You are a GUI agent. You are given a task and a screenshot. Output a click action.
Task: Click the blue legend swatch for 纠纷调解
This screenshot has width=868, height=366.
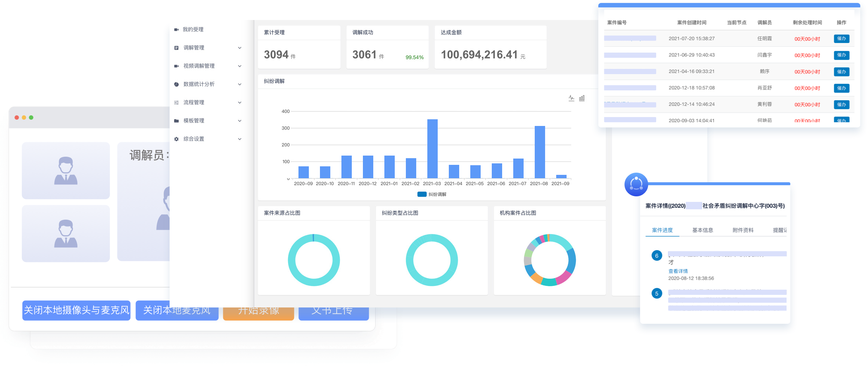(422, 194)
